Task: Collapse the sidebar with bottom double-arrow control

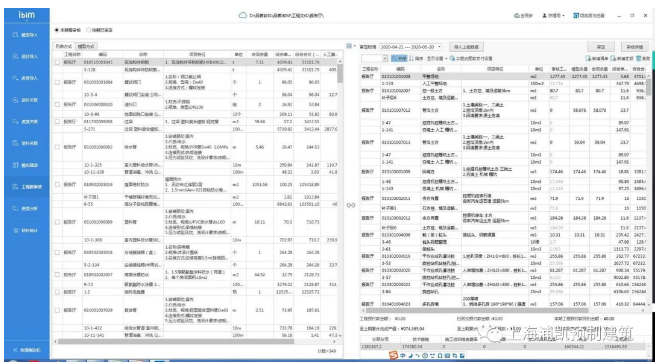Action: pos(27,350)
